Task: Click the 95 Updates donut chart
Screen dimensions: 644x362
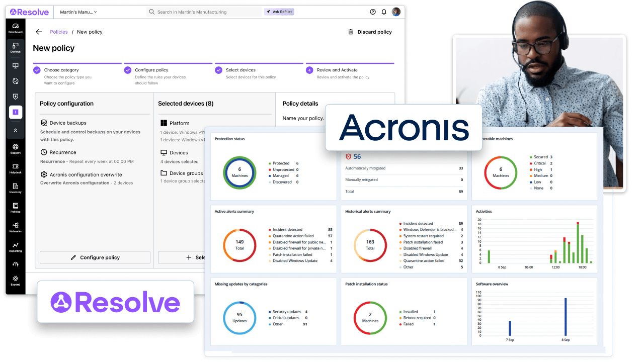Action: (239, 318)
